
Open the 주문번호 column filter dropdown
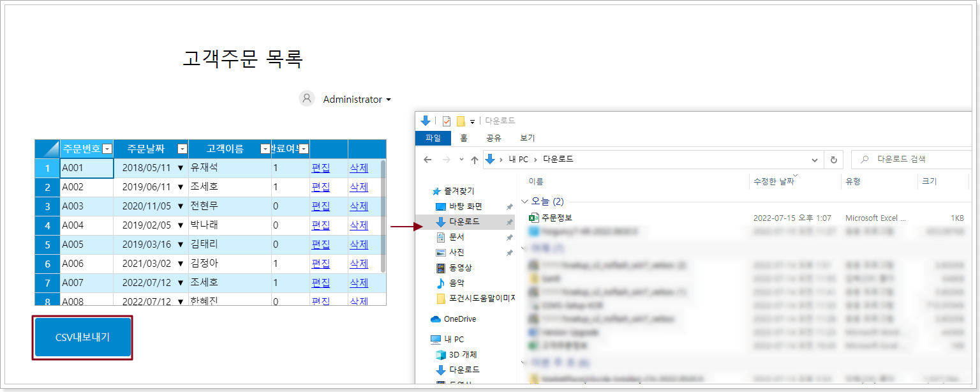[107, 149]
